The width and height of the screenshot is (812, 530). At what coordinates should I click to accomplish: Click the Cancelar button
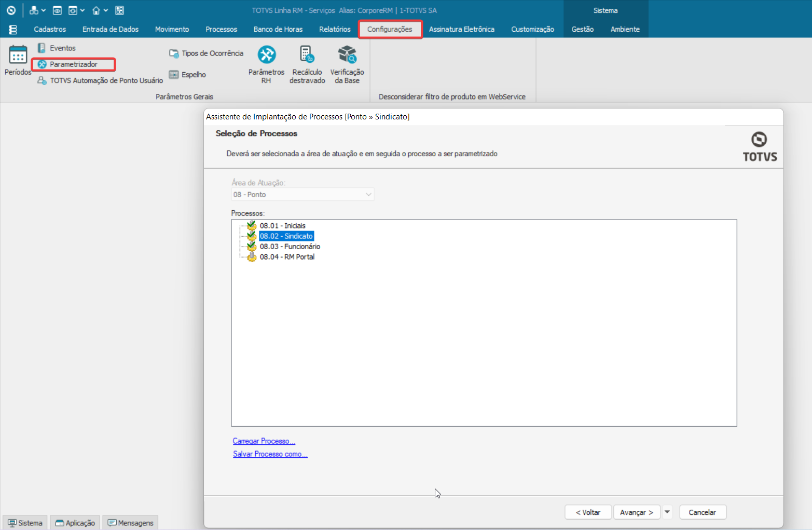[703, 512]
